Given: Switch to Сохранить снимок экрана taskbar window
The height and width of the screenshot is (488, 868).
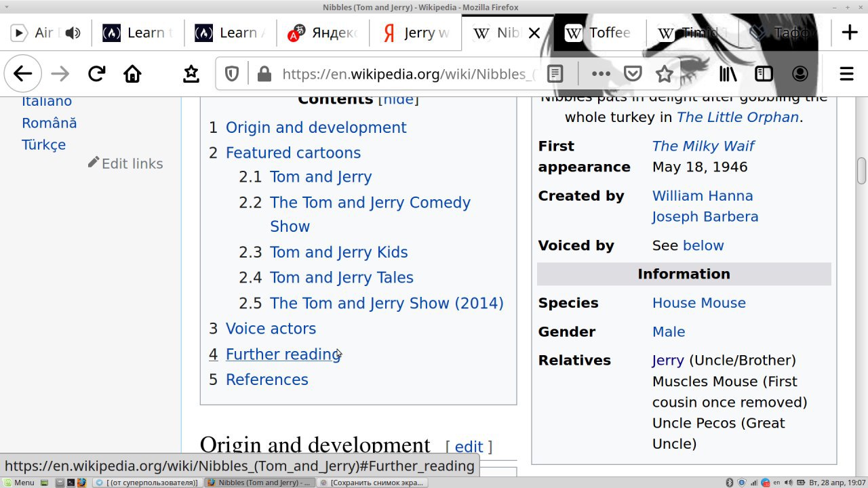Looking at the screenshot, I should coord(371,483).
